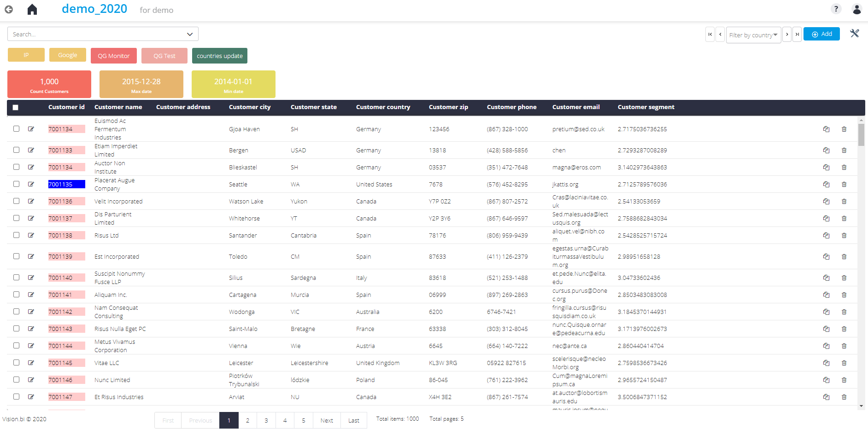Duplicate the Etiam Imperdiet Limited row
The width and height of the screenshot is (868, 429).
(x=826, y=150)
